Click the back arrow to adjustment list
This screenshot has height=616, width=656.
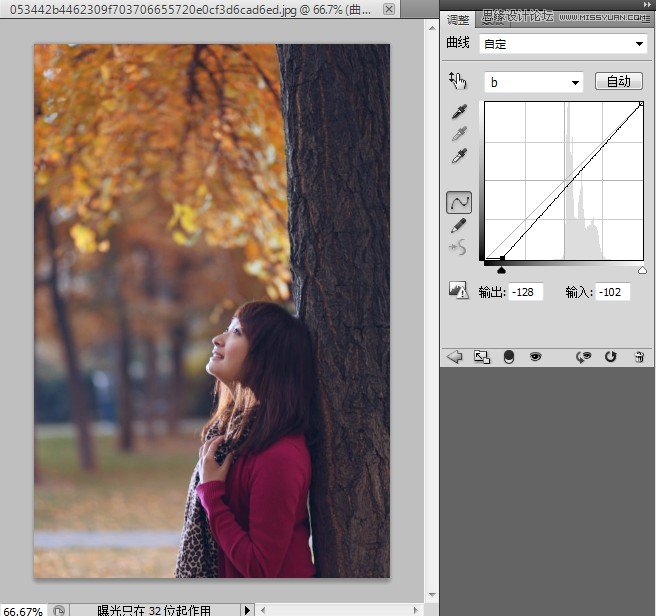click(x=455, y=357)
